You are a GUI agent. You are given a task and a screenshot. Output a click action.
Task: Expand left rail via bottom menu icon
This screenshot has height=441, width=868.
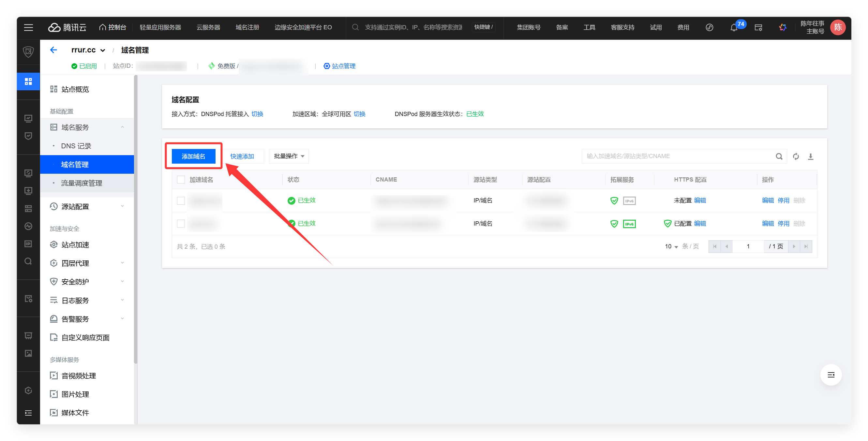[28, 413]
